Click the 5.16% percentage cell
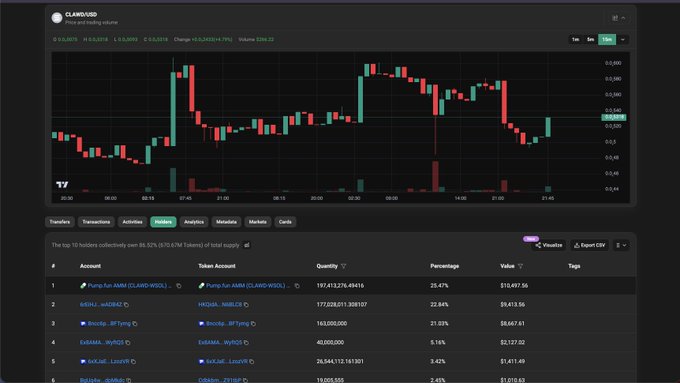 point(438,343)
